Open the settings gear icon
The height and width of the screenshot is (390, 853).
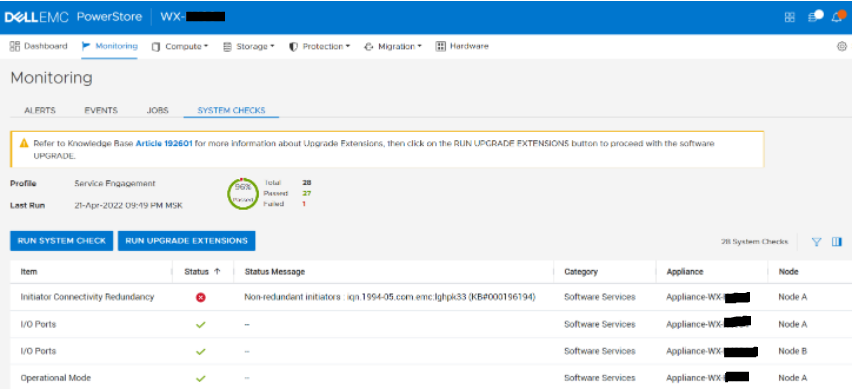[x=842, y=47]
